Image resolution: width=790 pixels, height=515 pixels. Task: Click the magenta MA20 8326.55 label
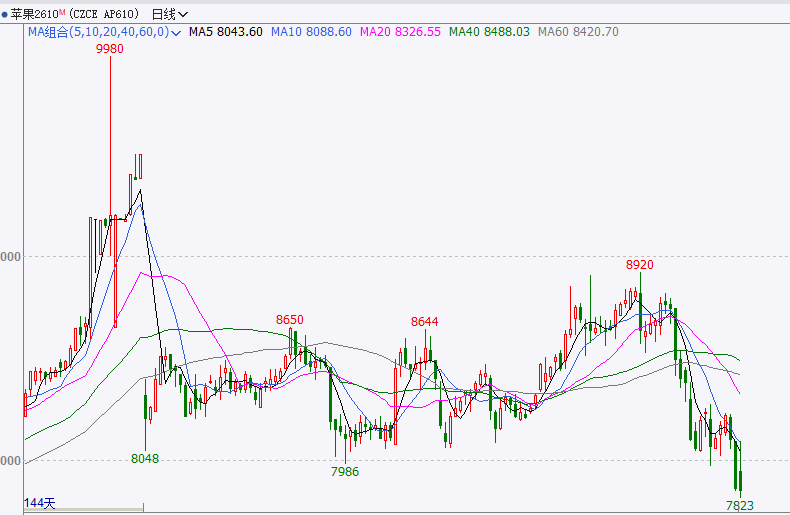tap(403, 32)
